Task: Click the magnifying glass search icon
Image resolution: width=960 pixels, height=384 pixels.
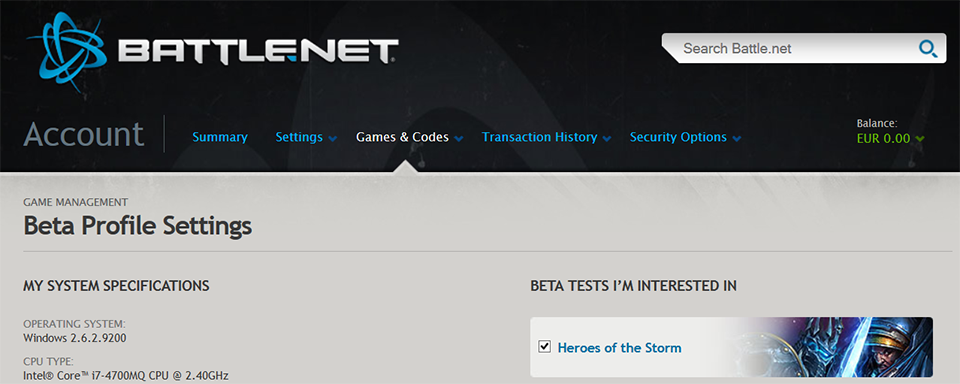Action: pyautogui.click(x=928, y=48)
